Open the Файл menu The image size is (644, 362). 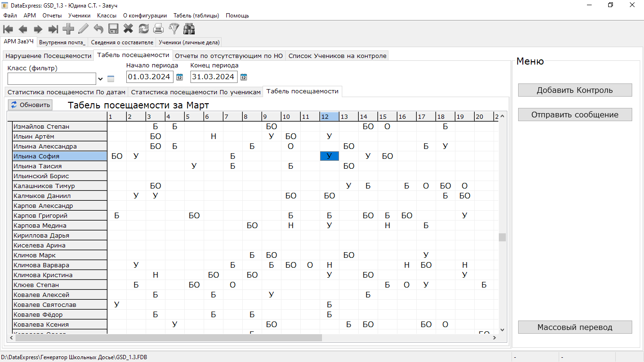pyautogui.click(x=10, y=16)
